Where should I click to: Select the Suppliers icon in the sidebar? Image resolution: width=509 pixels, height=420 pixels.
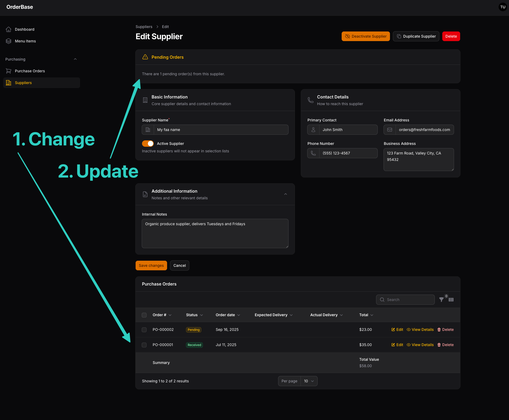click(x=9, y=83)
